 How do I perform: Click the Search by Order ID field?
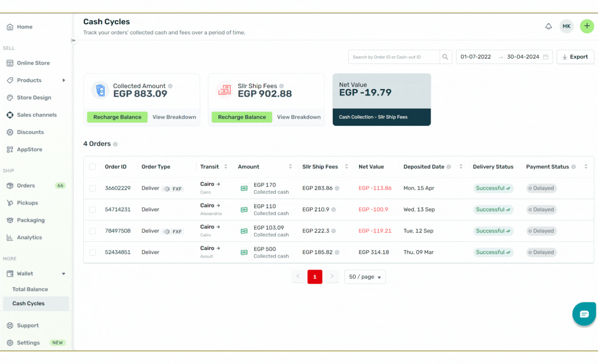pos(394,57)
